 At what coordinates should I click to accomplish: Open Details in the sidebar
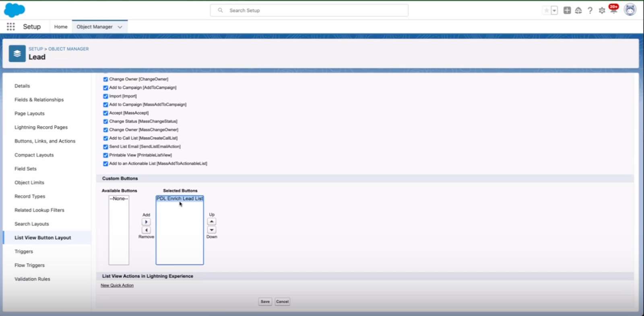pyautogui.click(x=22, y=86)
